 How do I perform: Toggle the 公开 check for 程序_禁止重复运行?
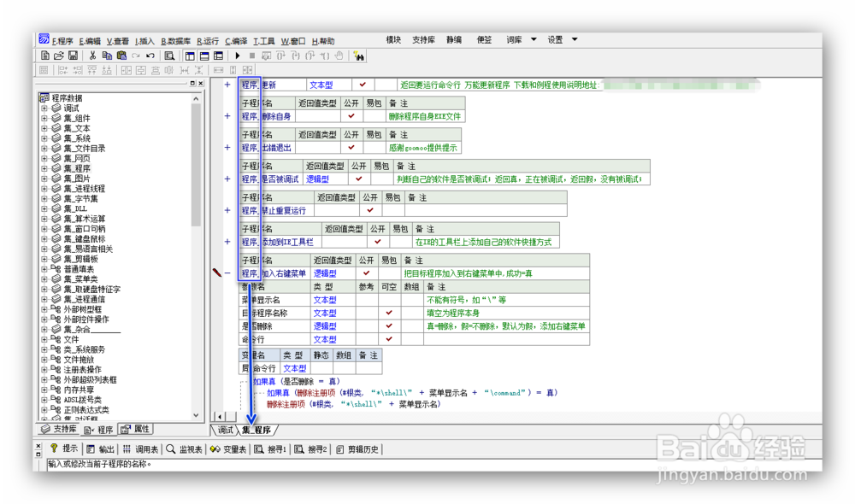370,210
